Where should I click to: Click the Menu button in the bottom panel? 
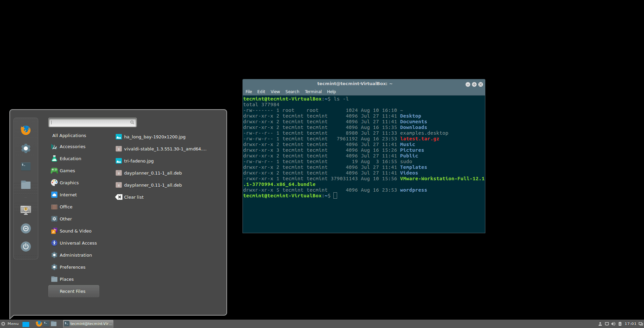pos(10,324)
